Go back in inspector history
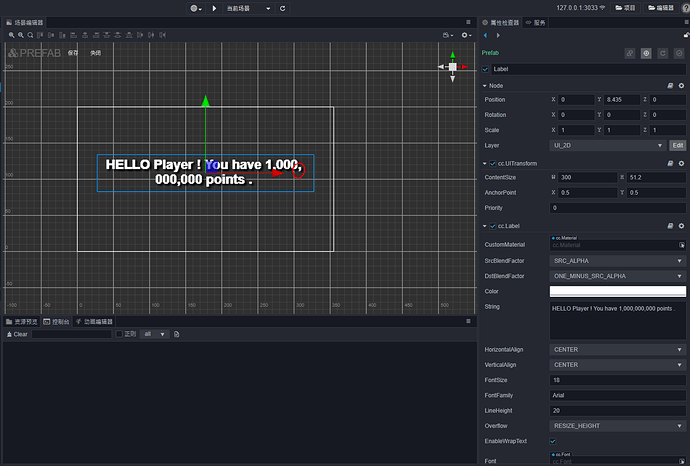Screen dimensions: 690x466 coord(485,35)
